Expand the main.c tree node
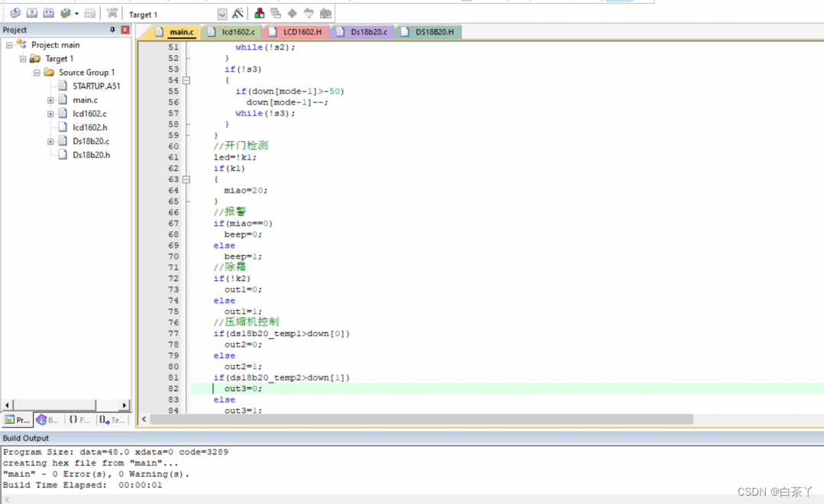The image size is (824, 504). coord(50,100)
